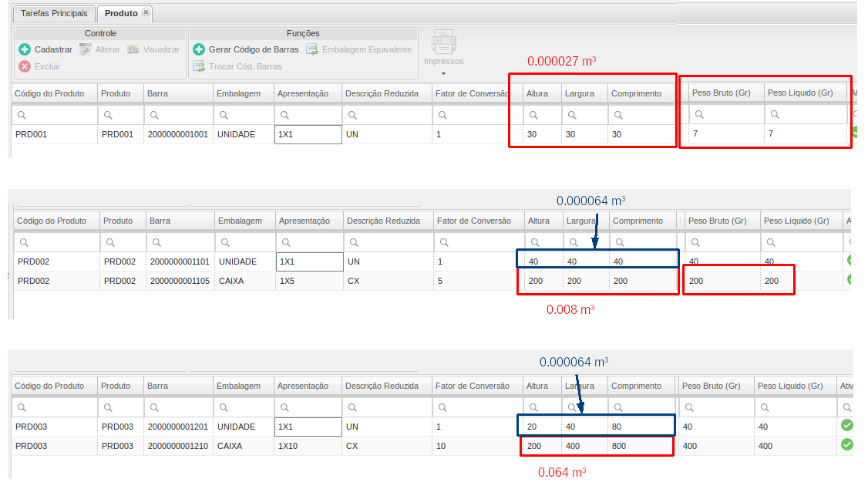Click the 1X10 Apresentação cell
The height and width of the screenshot is (486, 868).
[308, 446]
